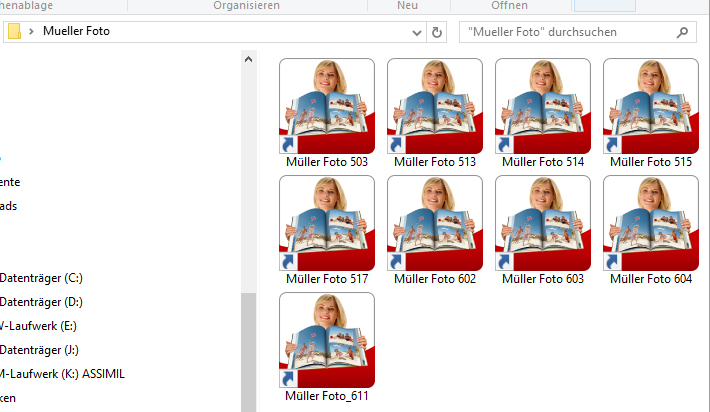Select the Müller Foto 514 shortcut icon
710x412 pixels.
coord(543,106)
